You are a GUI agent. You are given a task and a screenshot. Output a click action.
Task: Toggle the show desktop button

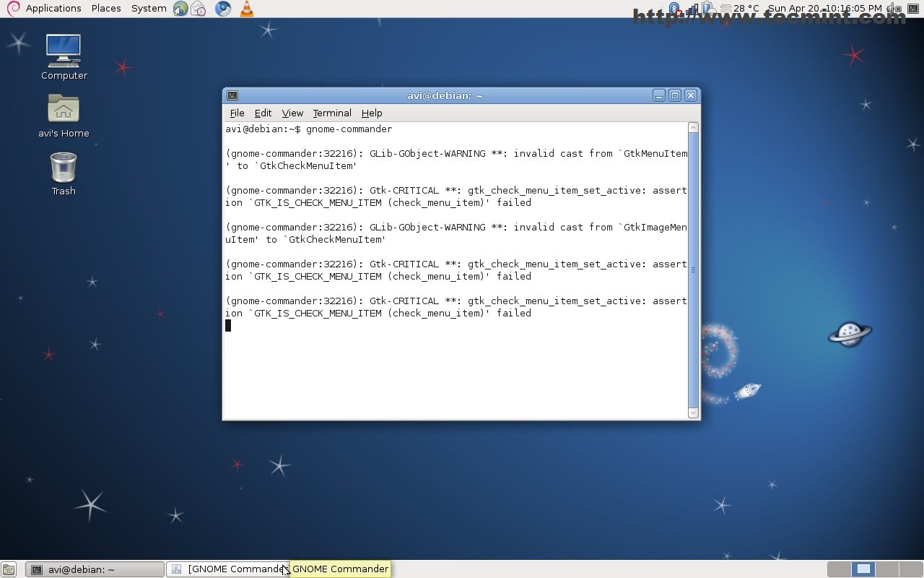coord(9,569)
